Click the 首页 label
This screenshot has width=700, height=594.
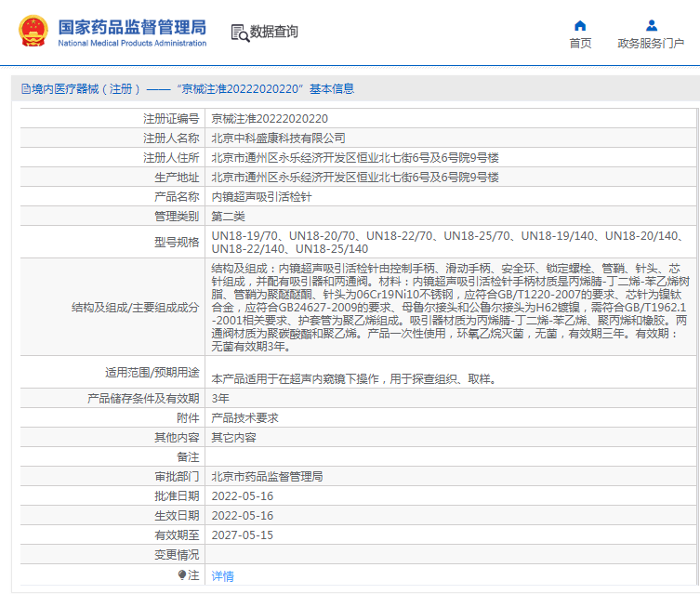coord(580,44)
